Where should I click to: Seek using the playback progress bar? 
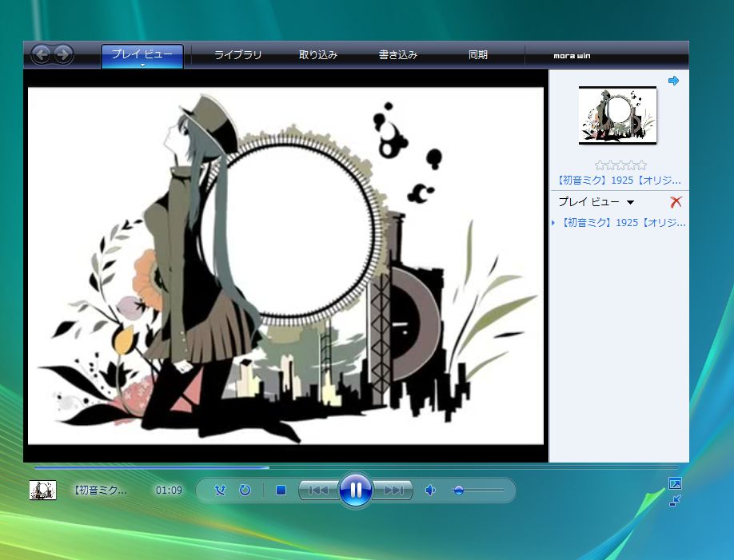tap(356, 467)
